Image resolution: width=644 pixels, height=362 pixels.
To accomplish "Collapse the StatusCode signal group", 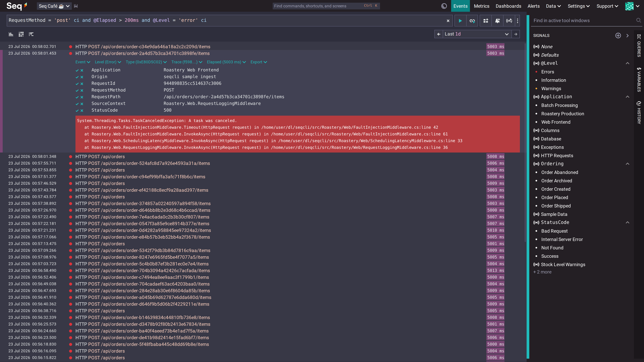I will [x=628, y=223].
